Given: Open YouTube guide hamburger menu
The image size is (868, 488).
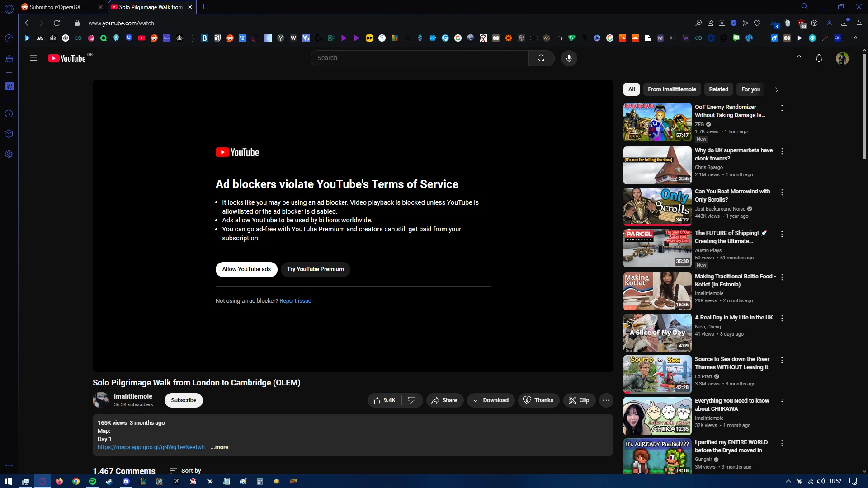Looking at the screenshot, I should coord(33,58).
